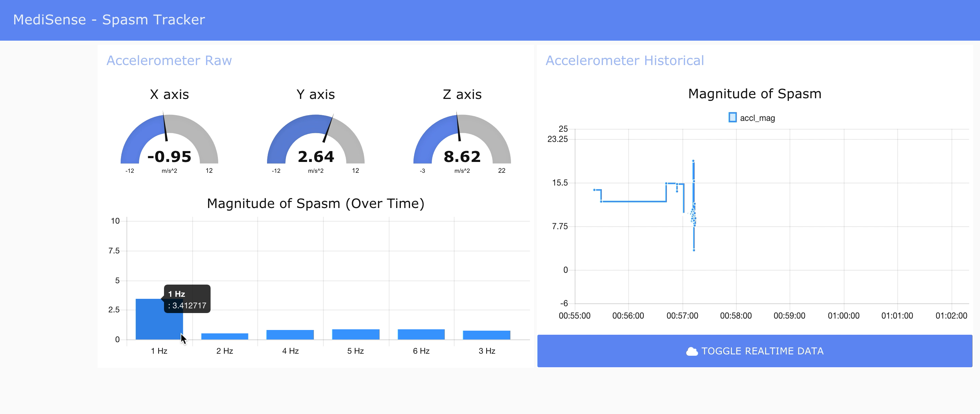Select the 4 Hz bar
980x414 pixels.
tap(290, 335)
